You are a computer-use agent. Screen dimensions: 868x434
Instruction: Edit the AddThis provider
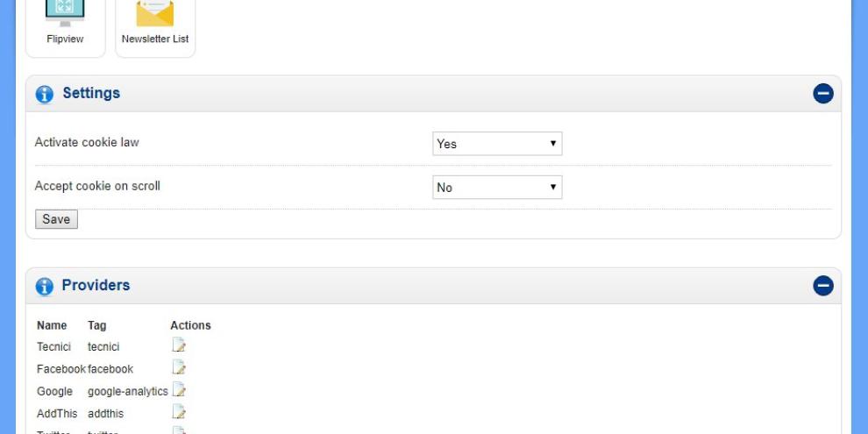coord(179,412)
